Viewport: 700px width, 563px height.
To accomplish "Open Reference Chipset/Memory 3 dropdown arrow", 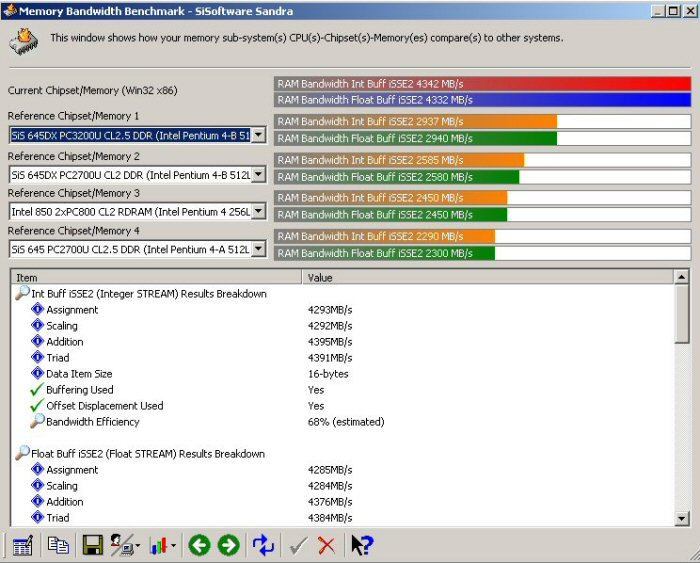I will coord(258,211).
